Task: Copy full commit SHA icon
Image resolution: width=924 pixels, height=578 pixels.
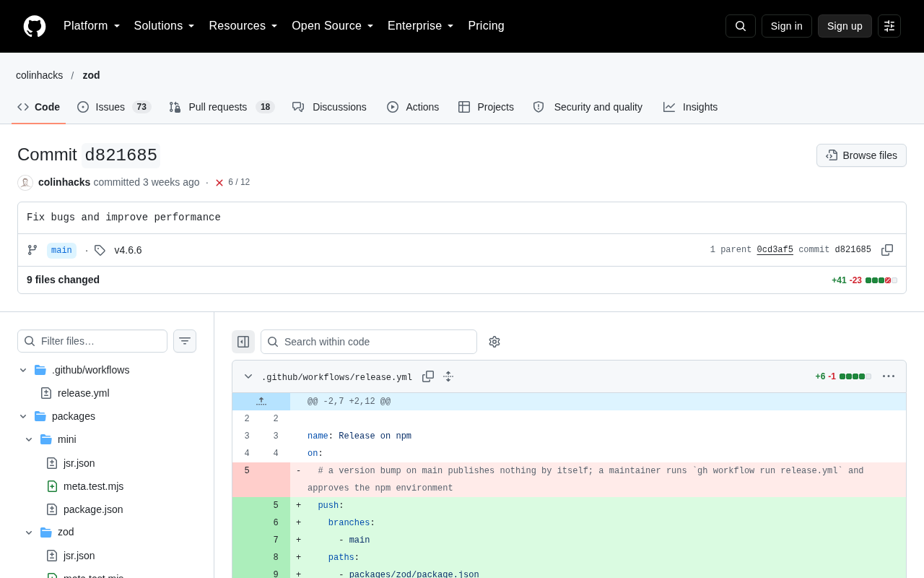Action: pos(887,250)
